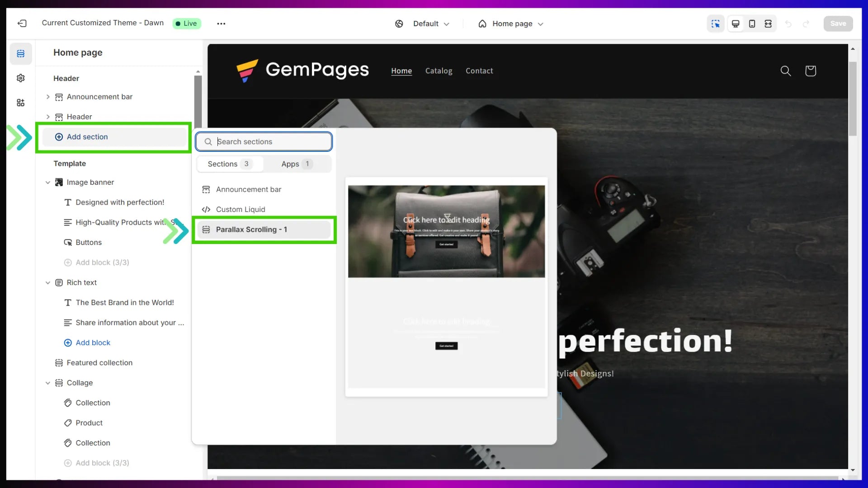Image resolution: width=868 pixels, height=488 pixels.
Task: Collapse the Collage section
Action: coord(48,383)
